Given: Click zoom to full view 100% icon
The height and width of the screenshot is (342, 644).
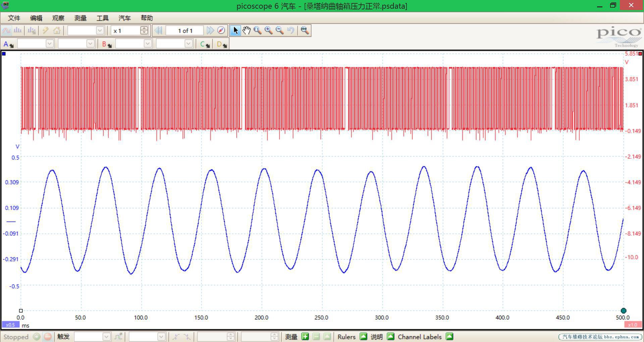Looking at the screenshot, I should pyautogui.click(x=305, y=31).
